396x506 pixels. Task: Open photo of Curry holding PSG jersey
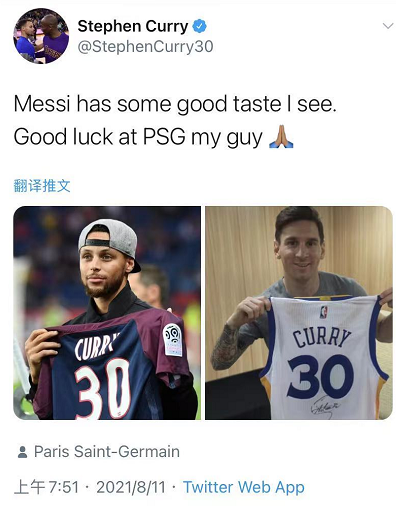pos(107,313)
